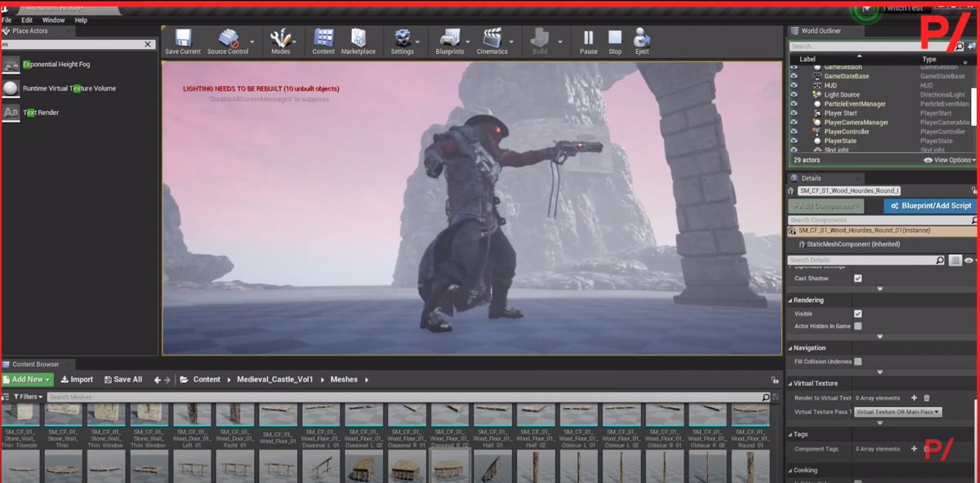
Task: Toggle visibility eye for GameStateBase
Action: (794, 76)
